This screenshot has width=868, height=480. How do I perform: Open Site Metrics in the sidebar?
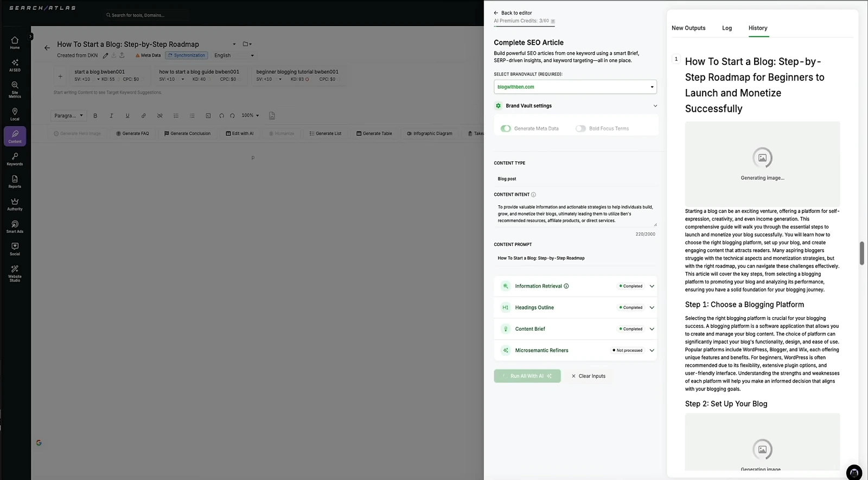[x=15, y=90]
